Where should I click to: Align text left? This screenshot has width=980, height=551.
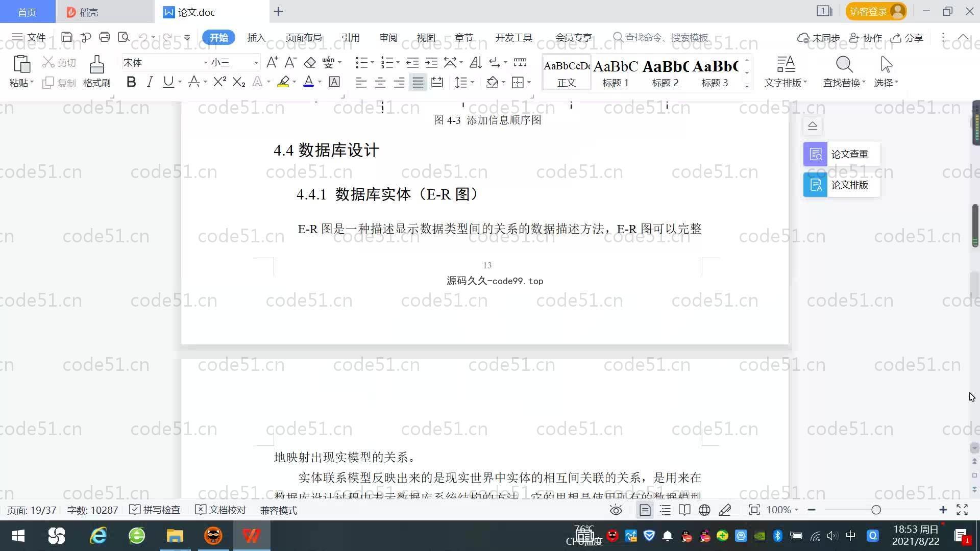point(361,82)
